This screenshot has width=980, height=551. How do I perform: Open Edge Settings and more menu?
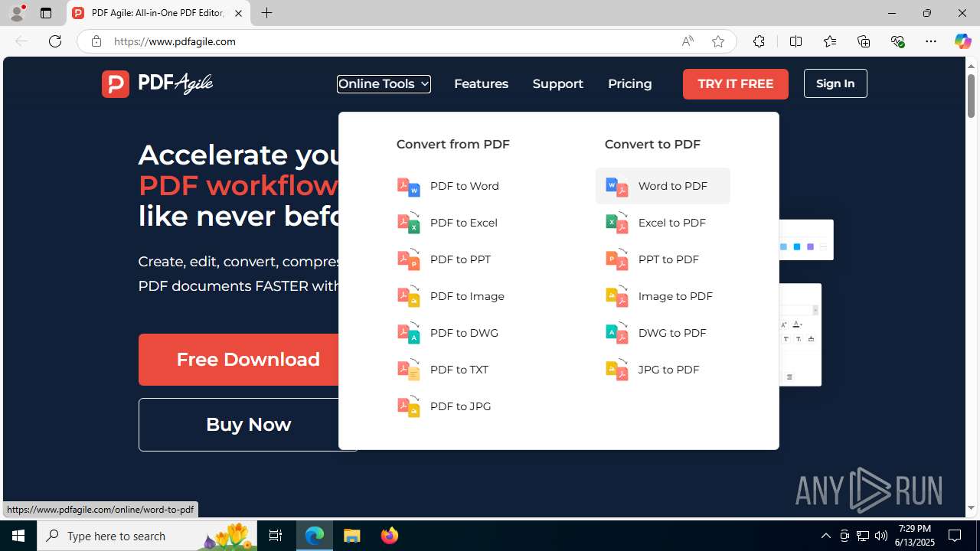(x=931, y=41)
